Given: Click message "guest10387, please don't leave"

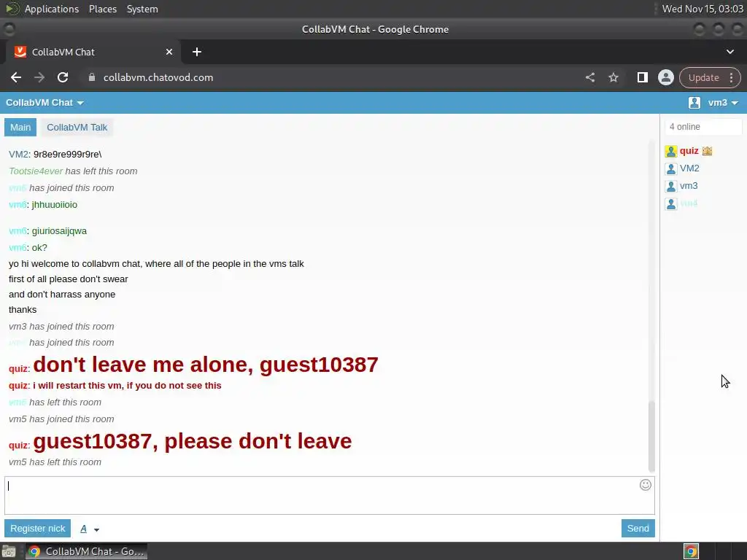Looking at the screenshot, I should tap(193, 441).
